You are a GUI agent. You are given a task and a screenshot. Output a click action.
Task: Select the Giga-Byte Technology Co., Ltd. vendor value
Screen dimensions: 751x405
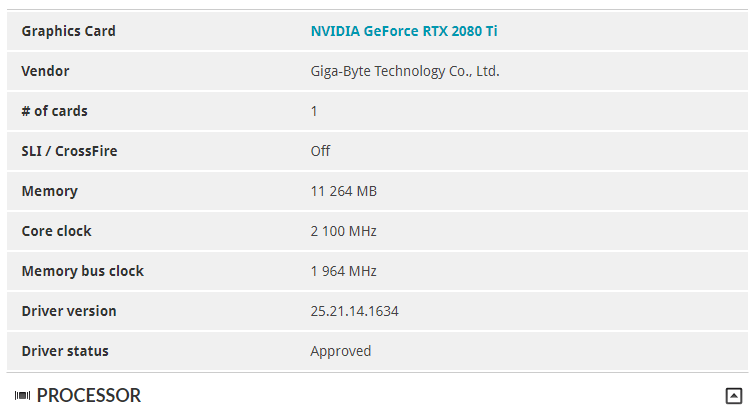point(405,71)
